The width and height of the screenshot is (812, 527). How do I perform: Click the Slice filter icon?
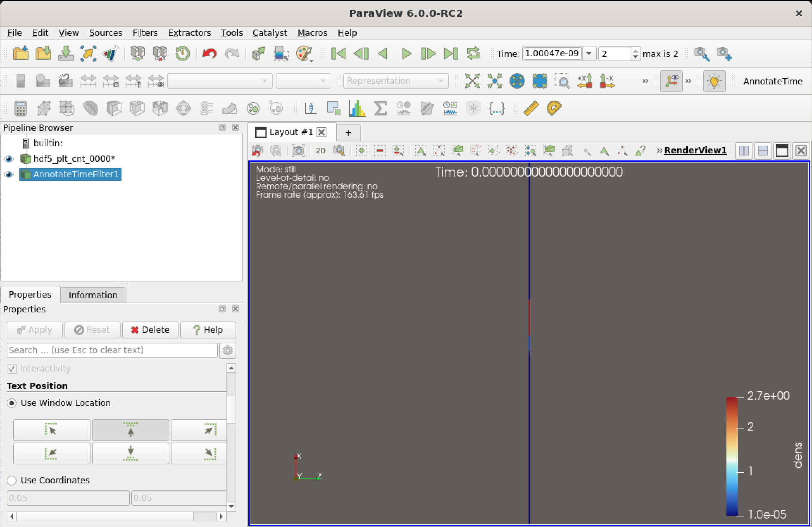click(137, 108)
